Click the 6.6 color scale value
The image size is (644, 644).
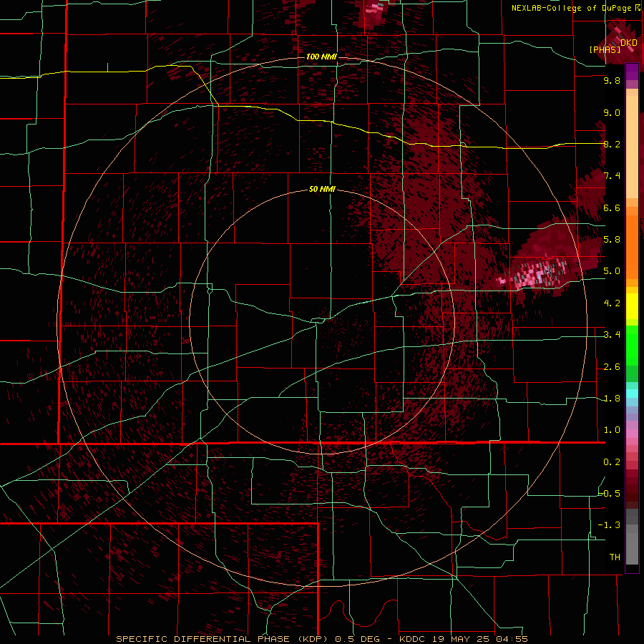612,208
